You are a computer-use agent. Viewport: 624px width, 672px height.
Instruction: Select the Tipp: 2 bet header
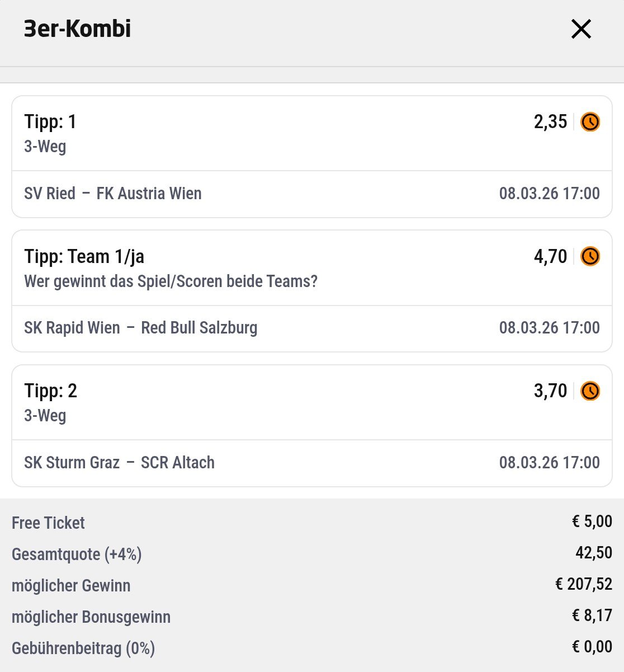(x=51, y=391)
